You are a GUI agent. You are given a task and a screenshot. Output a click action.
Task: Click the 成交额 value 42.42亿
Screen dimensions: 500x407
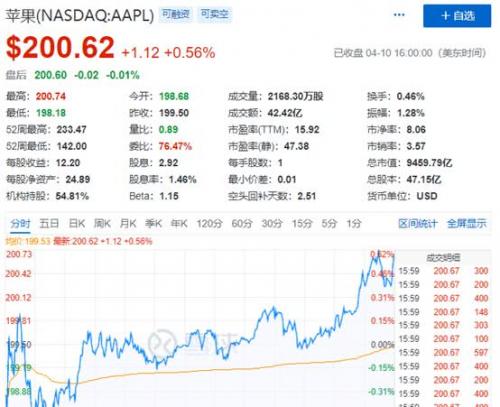(285, 113)
